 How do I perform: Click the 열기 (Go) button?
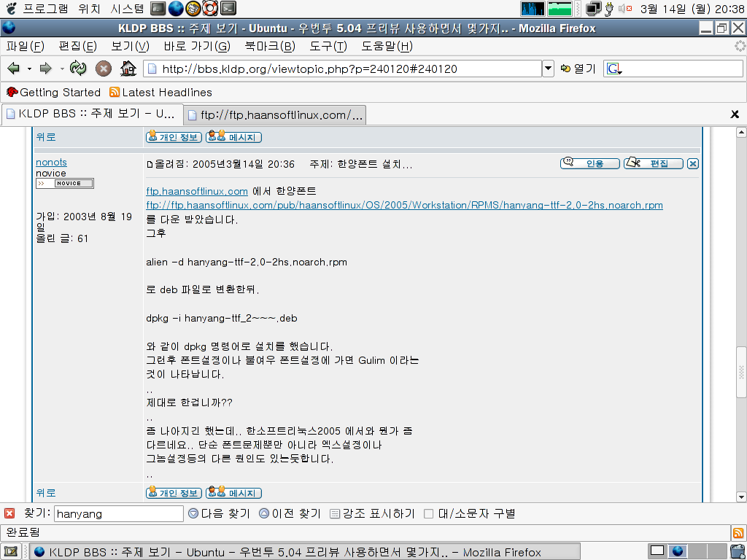[x=578, y=69]
